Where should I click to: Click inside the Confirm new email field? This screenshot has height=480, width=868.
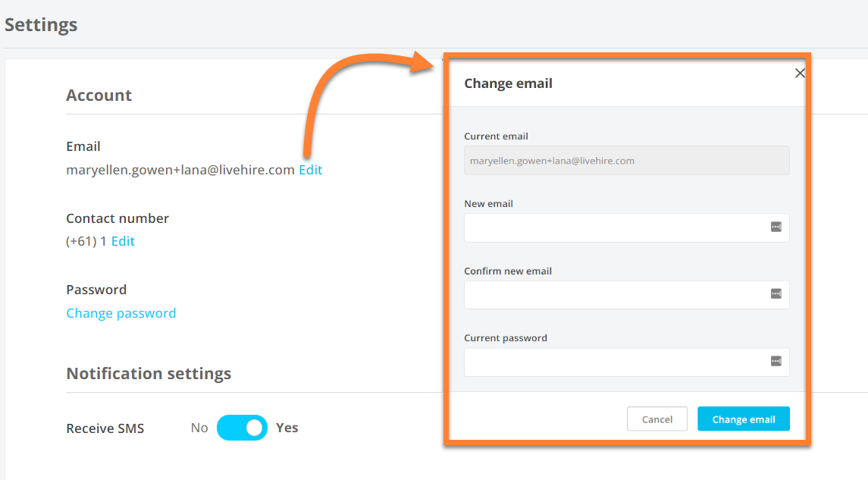coord(606,295)
